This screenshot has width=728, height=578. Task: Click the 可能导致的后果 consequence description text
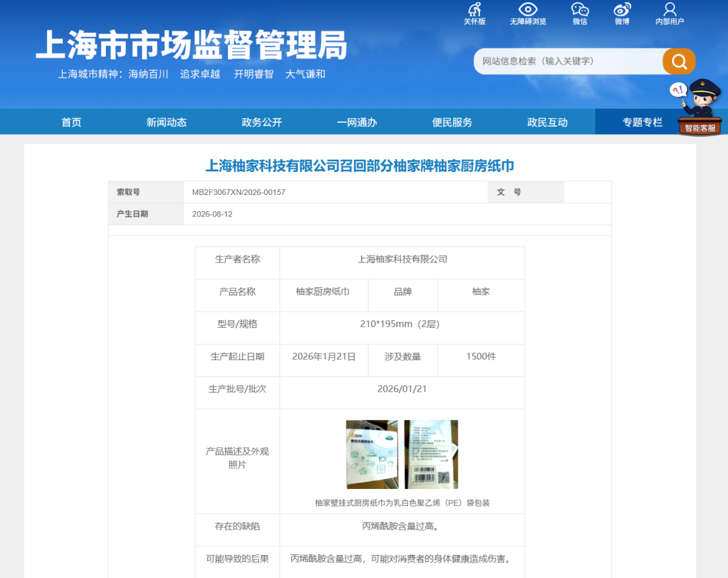tap(402, 559)
